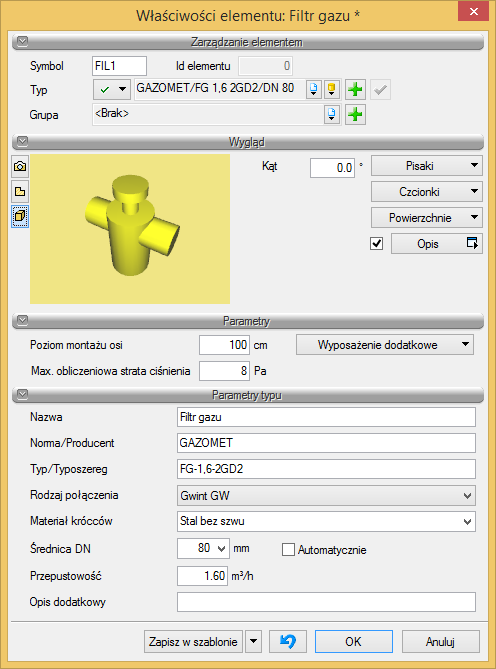Expand the Materiał króćców dropdown
The width and height of the screenshot is (496, 669).
(x=326, y=521)
